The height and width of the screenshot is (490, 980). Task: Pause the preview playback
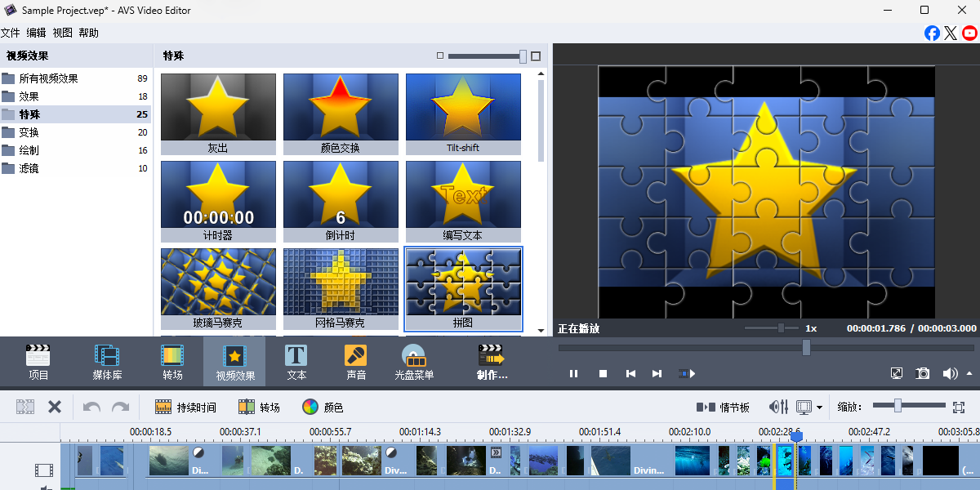573,373
